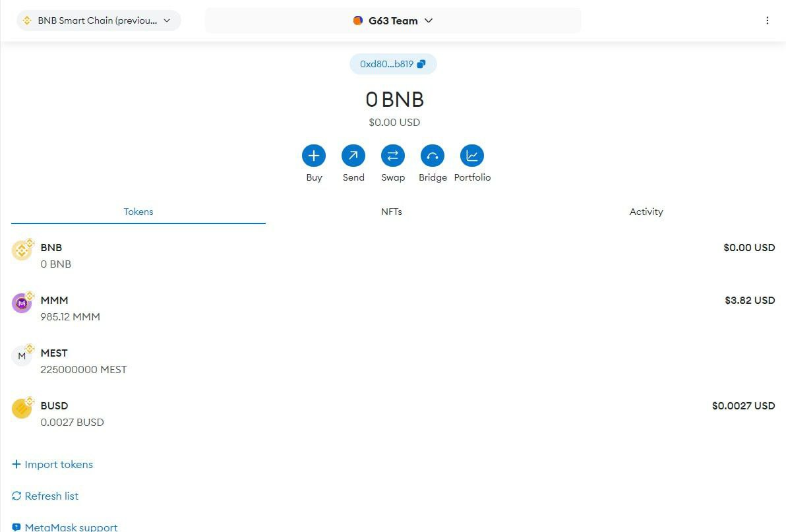The image size is (786, 532).
Task: Click the Send arrow icon
Action: 353,156
